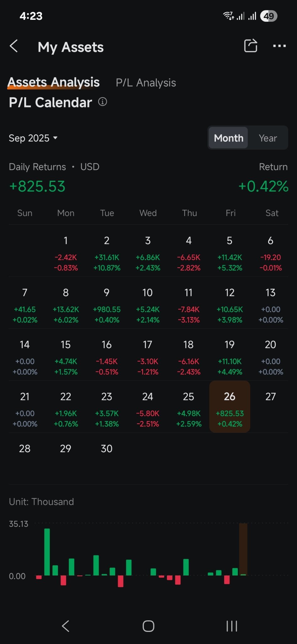Switch calendar view to Year

click(x=268, y=138)
